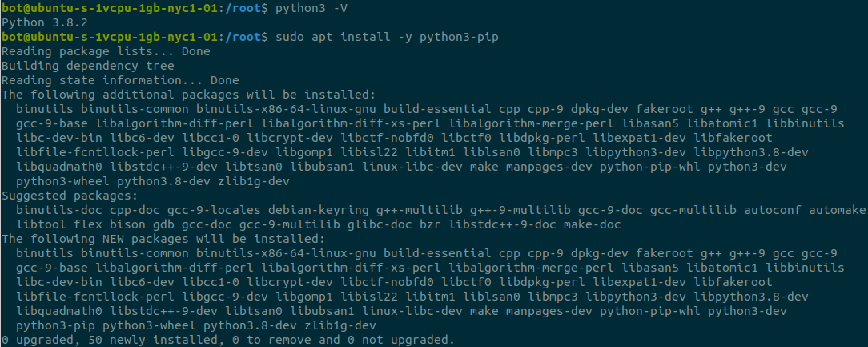Click the 'Suggested packages:' heading line
868x347 pixels.
70,196
